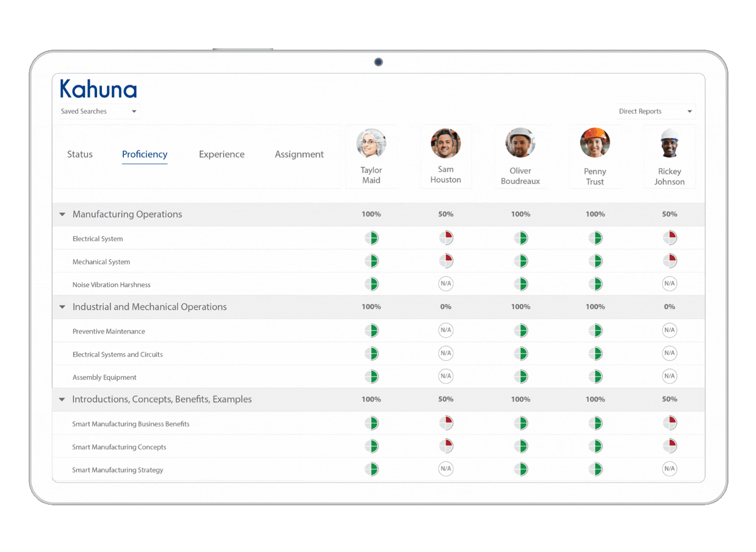Click Oliver Boudreaux's Electrical System proficiency icon
The width and height of the screenshot is (756, 552).
tap(521, 238)
